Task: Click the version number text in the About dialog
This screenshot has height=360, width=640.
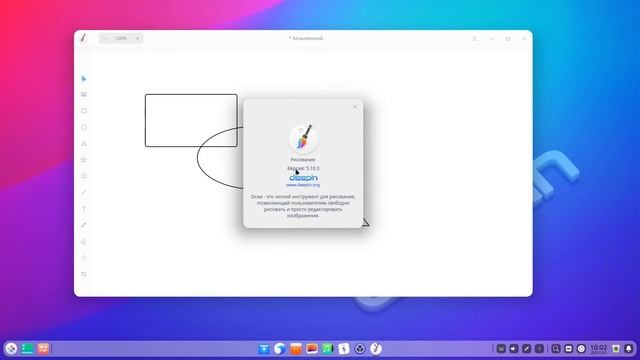Action: point(303,168)
